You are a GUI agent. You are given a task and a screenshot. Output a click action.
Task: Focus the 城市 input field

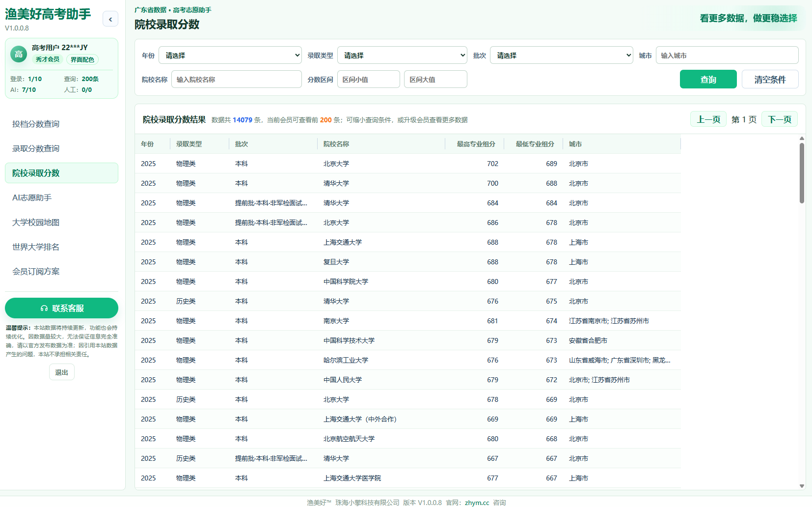[x=727, y=56]
